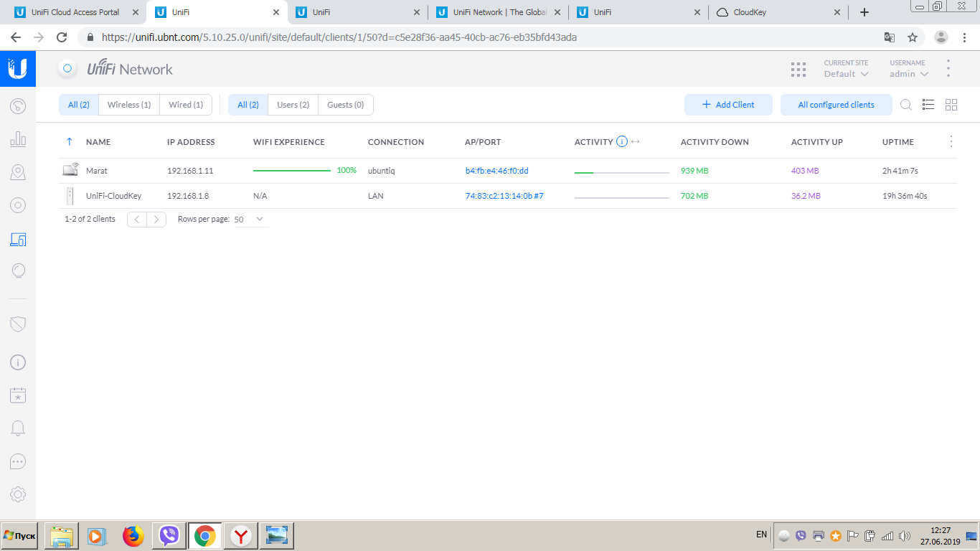Open Settings gear in sidebar
Image resolution: width=980 pixels, height=551 pixels.
pos(18,494)
